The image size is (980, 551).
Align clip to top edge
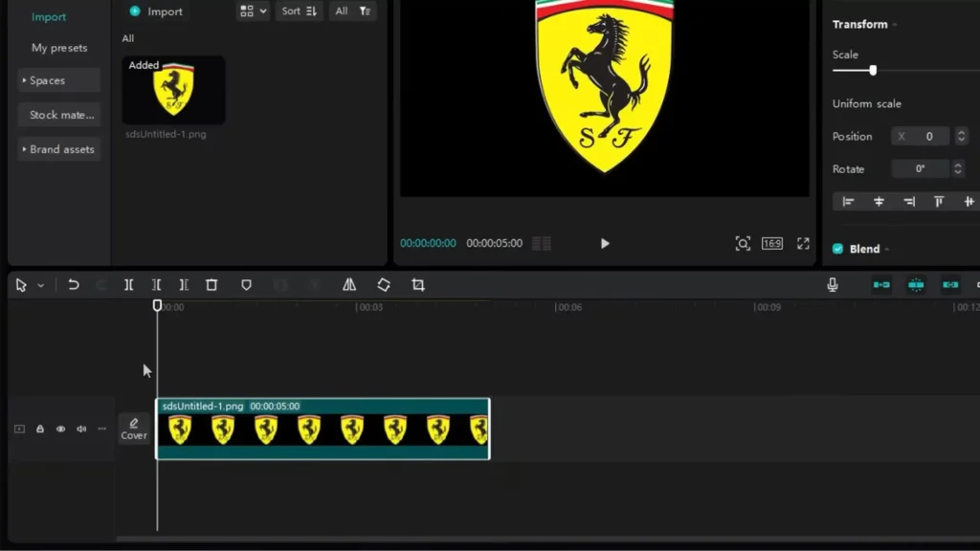(x=939, y=202)
